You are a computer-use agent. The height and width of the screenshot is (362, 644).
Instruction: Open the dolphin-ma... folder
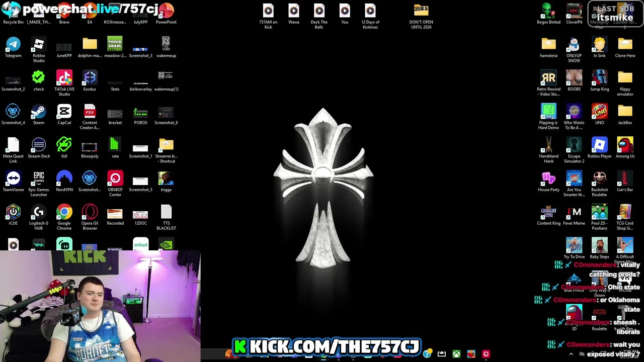90,47
